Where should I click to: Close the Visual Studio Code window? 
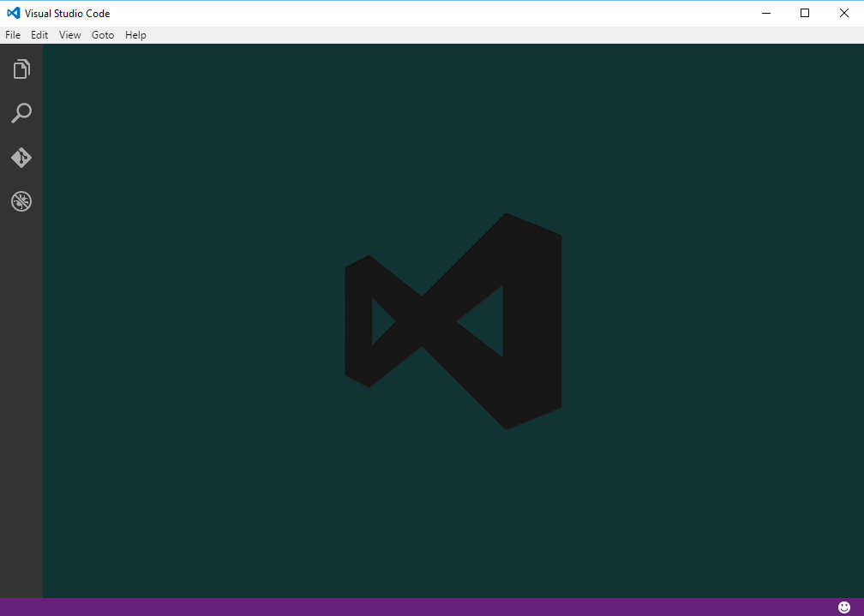pyautogui.click(x=843, y=13)
